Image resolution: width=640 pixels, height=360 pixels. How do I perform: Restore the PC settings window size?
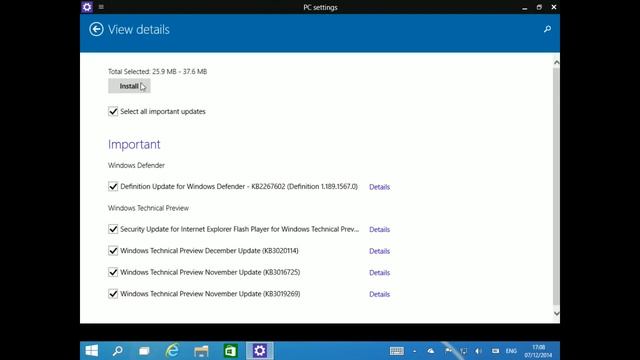tap(539, 7)
